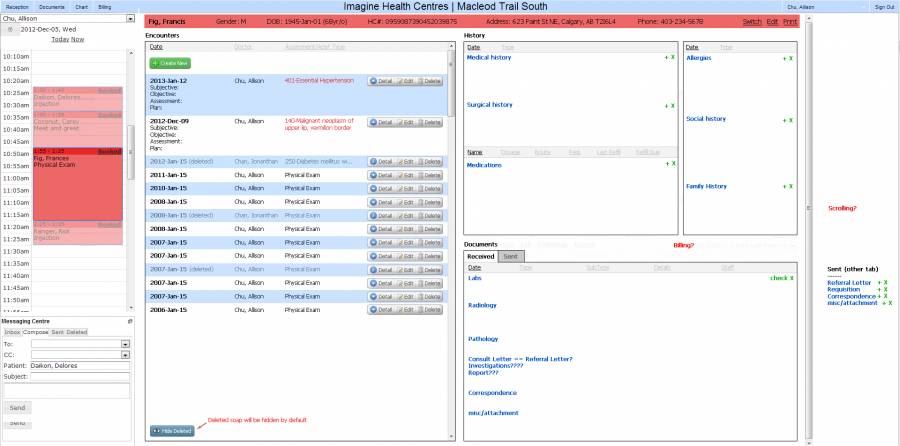The image size is (900, 446).
Task: View Detail of the deleted 2012-Jan-15 encounter
Action: tap(381, 162)
